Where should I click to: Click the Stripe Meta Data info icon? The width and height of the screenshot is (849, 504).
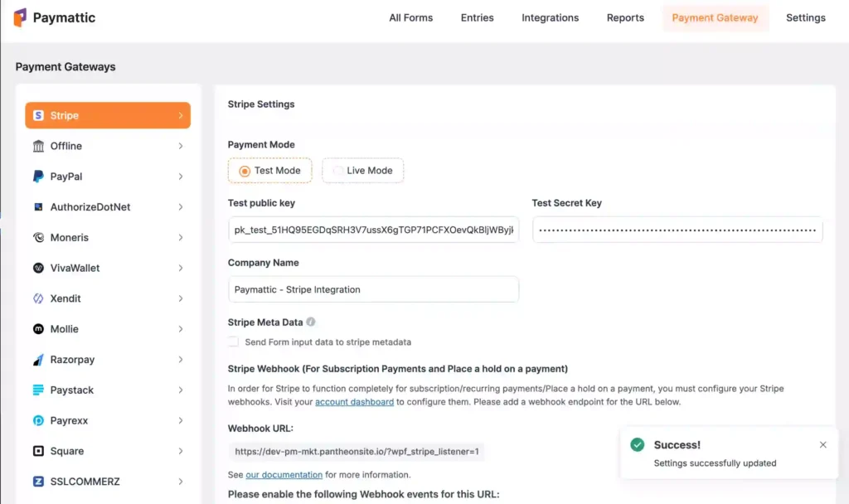coord(310,322)
